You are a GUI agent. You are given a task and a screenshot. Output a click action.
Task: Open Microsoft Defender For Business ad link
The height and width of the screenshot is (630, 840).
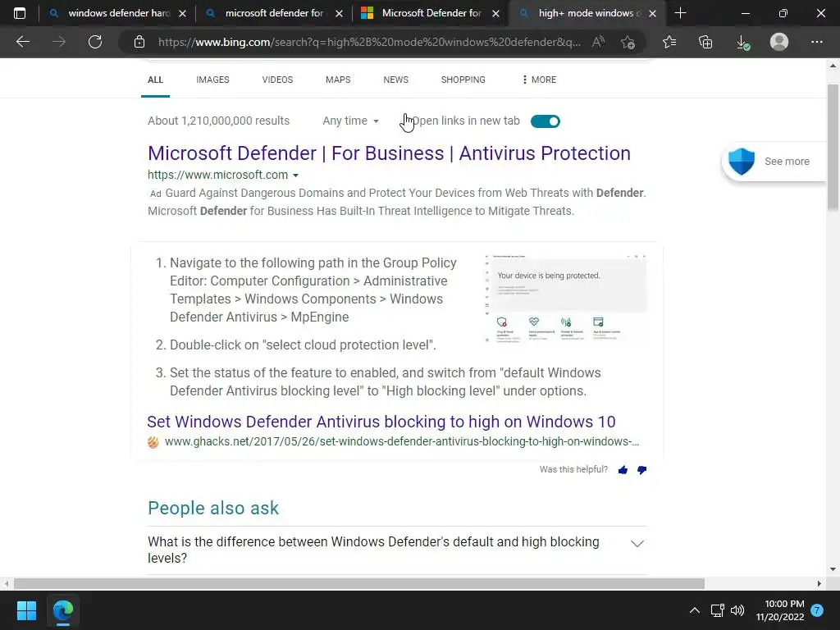tap(389, 153)
